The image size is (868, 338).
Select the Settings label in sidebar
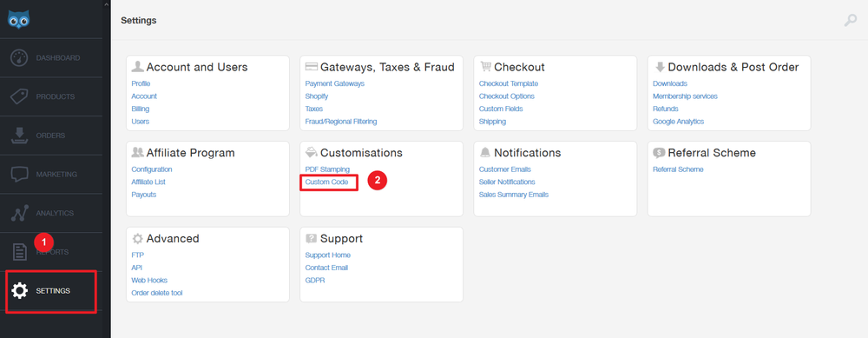(x=53, y=290)
